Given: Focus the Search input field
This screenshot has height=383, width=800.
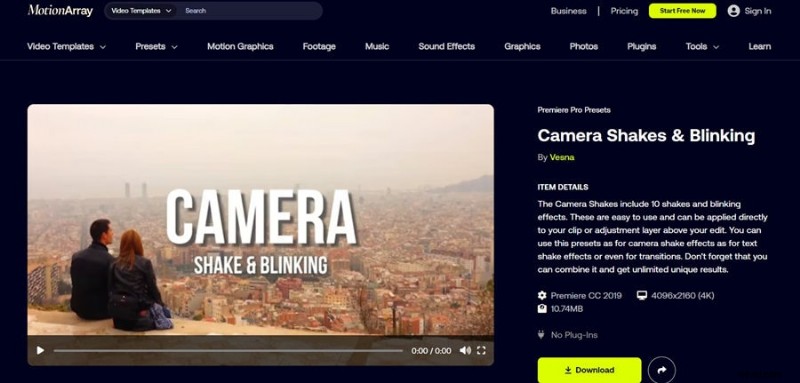Looking at the screenshot, I should click(x=250, y=11).
